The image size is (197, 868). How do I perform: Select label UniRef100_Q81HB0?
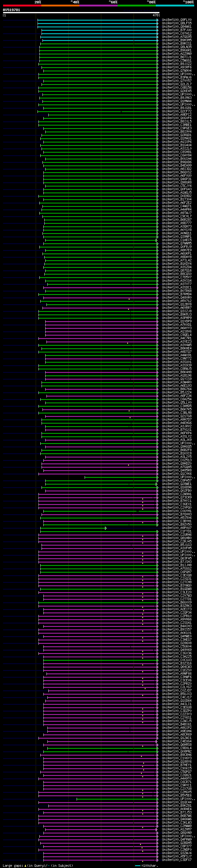click(177, 538)
